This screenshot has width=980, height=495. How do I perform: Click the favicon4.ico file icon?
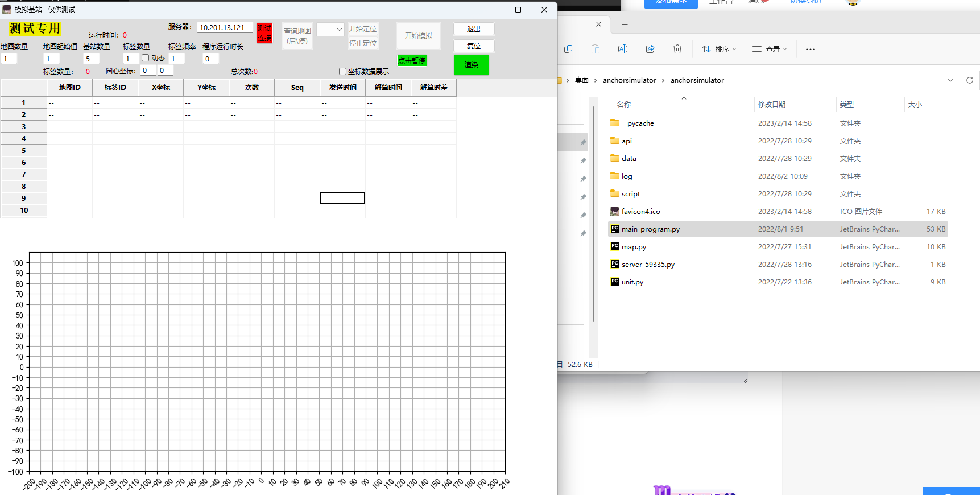pos(614,211)
